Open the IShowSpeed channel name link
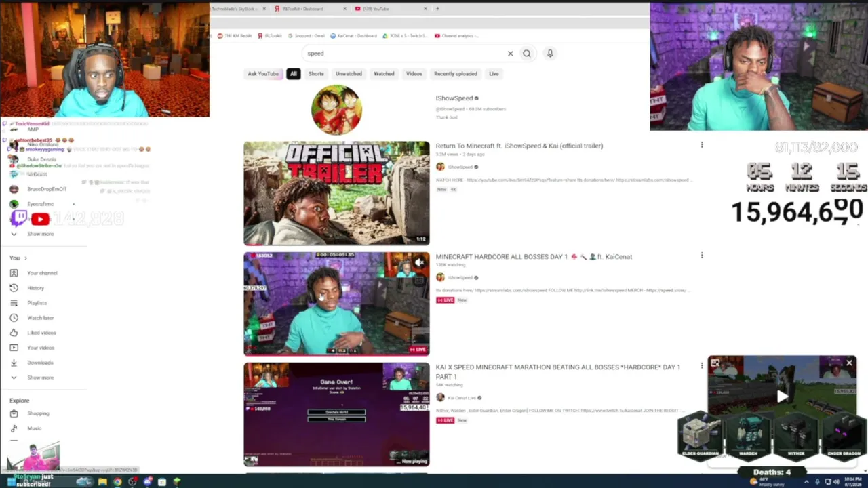 coord(454,98)
